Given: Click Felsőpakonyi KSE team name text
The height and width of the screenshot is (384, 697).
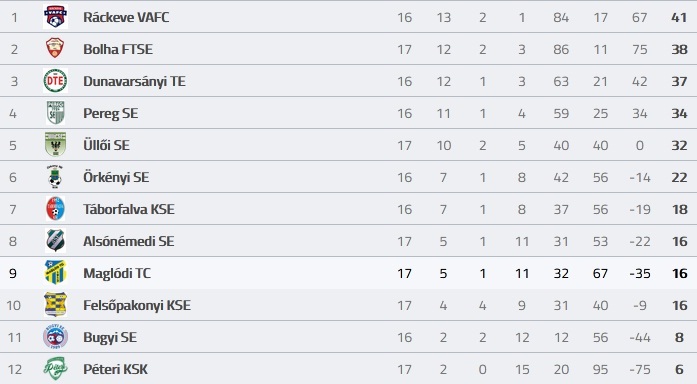Looking at the screenshot, I should click(137, 305).
